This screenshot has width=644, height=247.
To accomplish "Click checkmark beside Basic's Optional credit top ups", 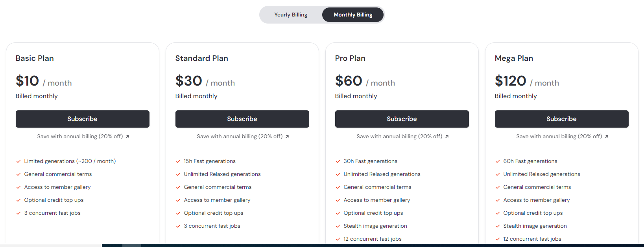I will point(18,200).
